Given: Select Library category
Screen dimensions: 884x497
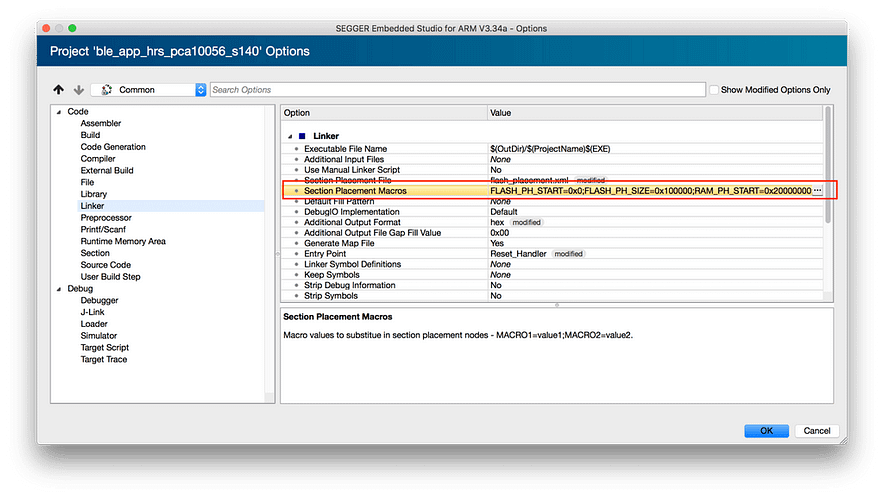Looking at the screenshot, I should click(x=93, y=194).
